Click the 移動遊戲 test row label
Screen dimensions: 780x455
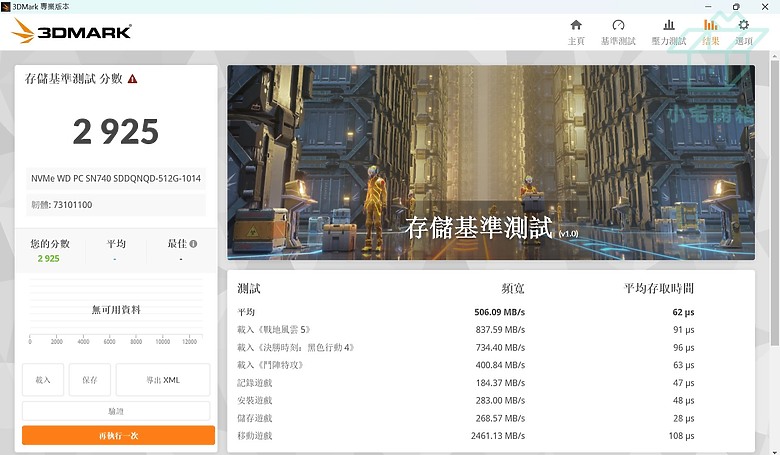tap(254, 436)
